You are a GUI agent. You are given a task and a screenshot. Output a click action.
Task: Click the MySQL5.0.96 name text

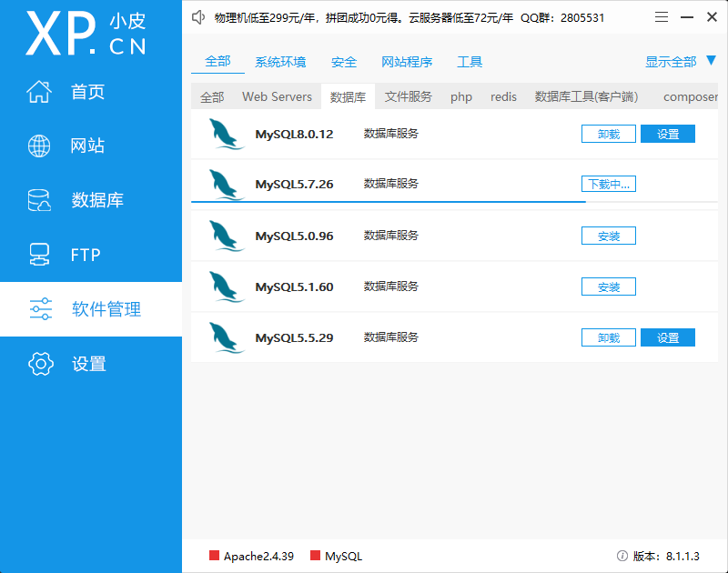tap(294, 236)
